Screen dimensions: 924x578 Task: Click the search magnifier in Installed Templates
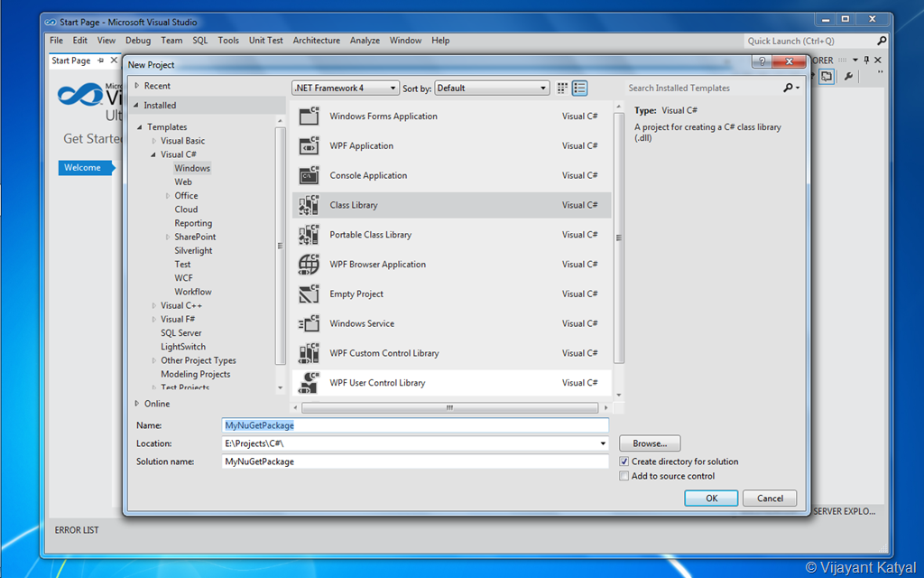click(x=788, y=88)
